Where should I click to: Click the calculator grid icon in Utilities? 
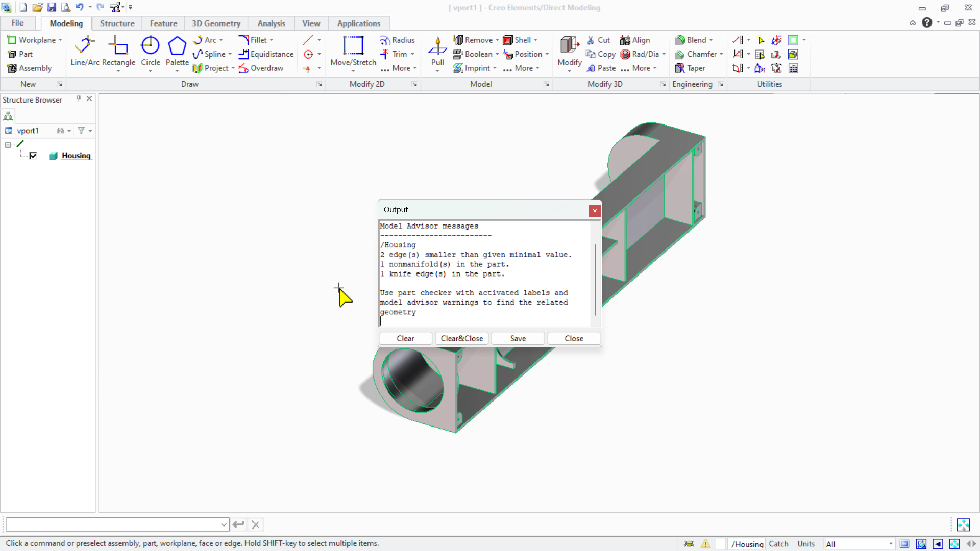[793, 68]
